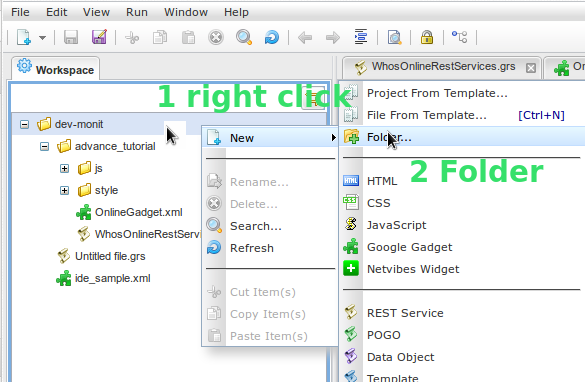Expand the style folder node
This screenshot has height=382, width=585.
pyautogui.click(x=65, y=190)
